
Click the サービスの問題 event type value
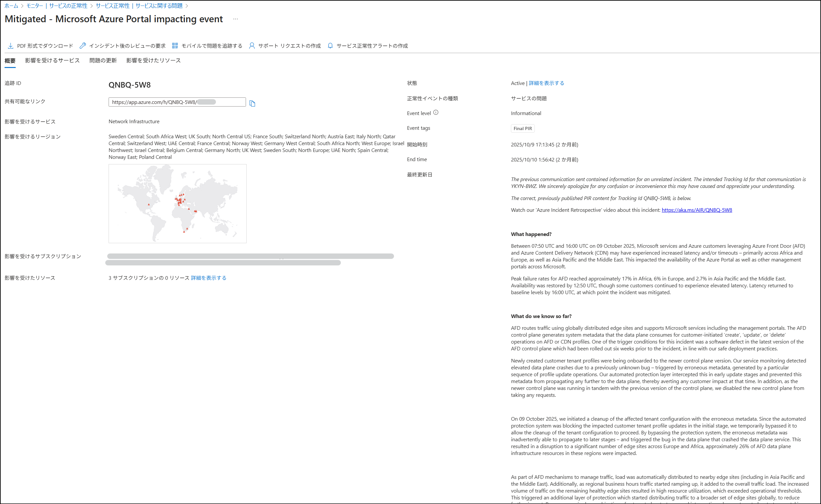[x=529, y=98]
